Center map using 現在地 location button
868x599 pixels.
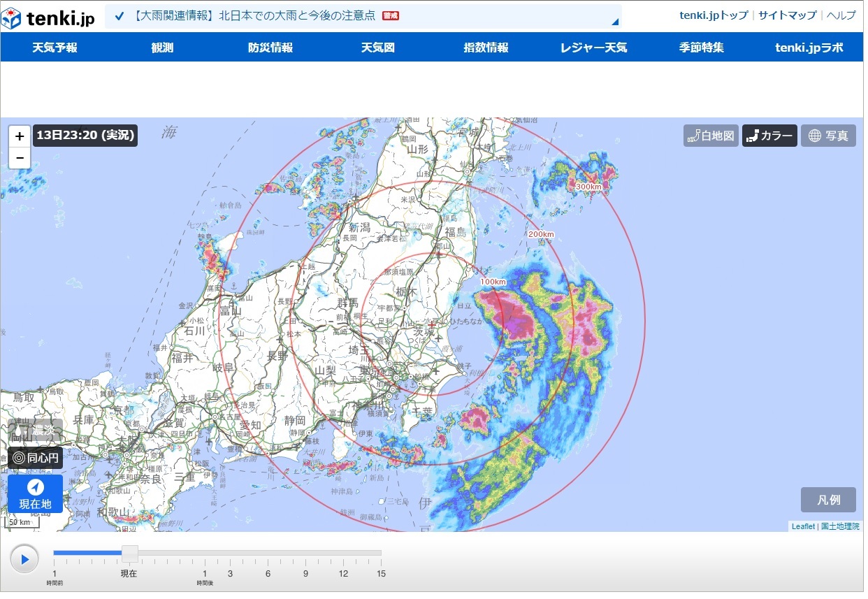point(36,493)
